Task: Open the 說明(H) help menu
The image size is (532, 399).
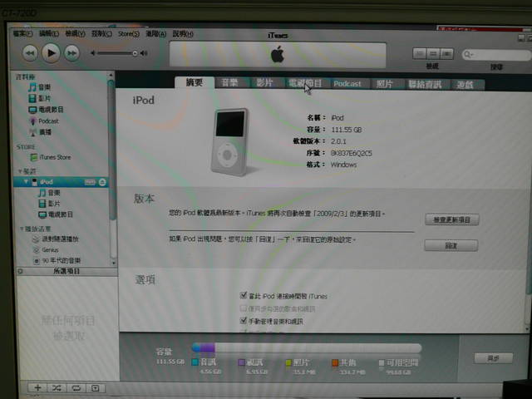Action: (x=183, y=34)
